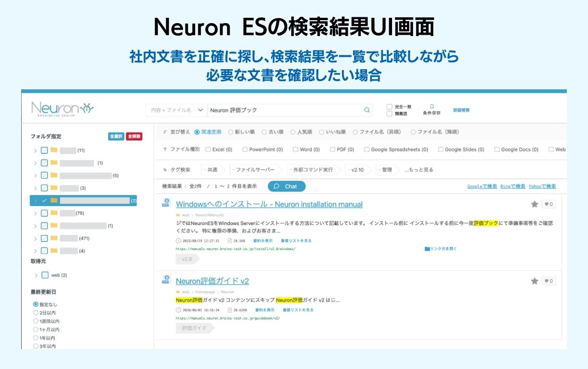This screenshot has width=588, height=369.
Task: Check the PowerPoint (0) filter
Action: 245,149
